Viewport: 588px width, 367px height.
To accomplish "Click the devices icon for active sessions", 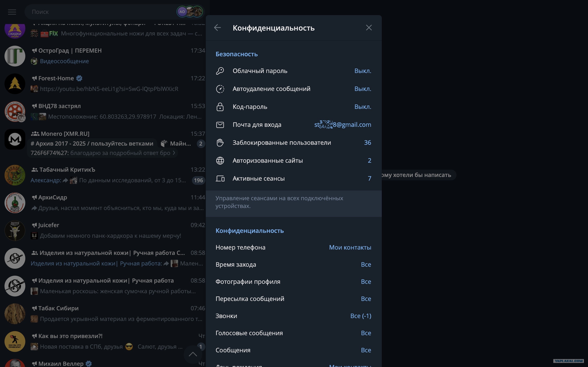I will pos(220,179).
